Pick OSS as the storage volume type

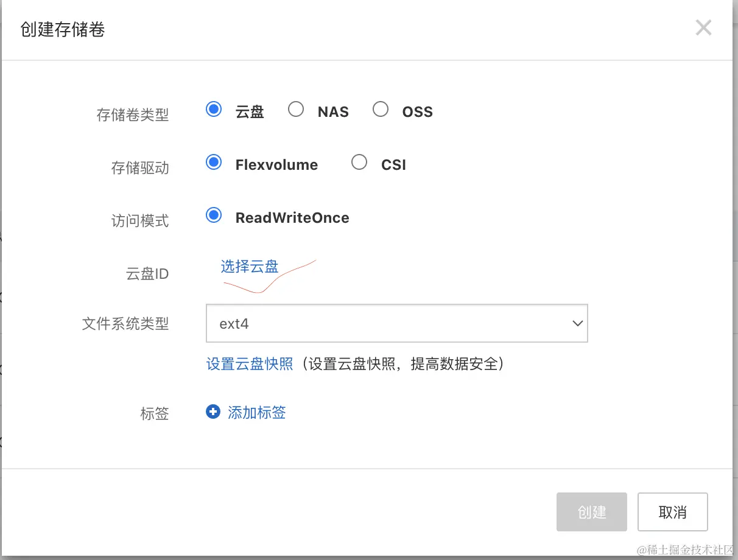tap(381, 110)
